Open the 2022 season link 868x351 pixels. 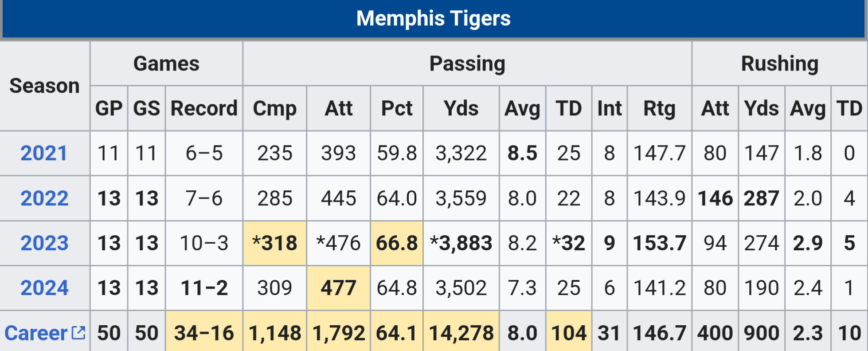[44, 198]
